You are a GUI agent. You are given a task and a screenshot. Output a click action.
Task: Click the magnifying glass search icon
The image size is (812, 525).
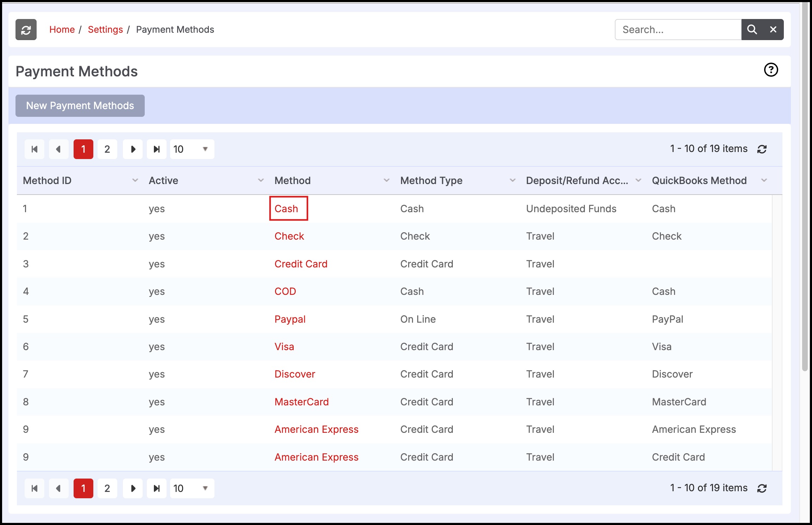pos(752,30)
